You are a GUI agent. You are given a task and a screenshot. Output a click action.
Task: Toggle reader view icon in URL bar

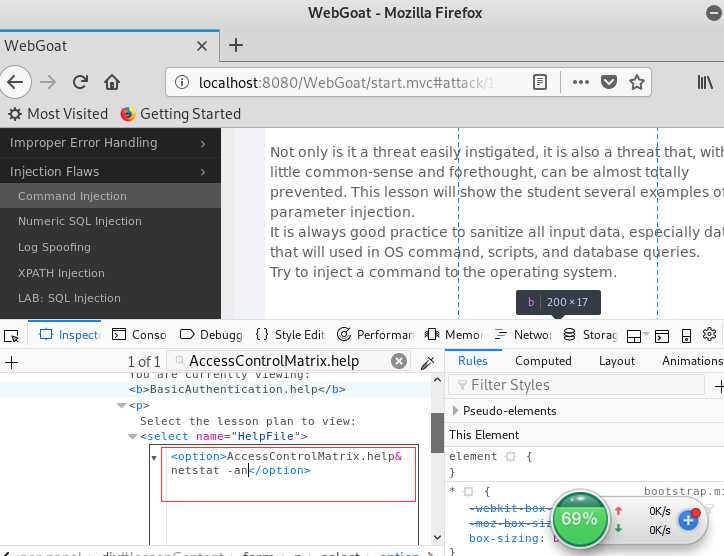click(x=540, y=82)
